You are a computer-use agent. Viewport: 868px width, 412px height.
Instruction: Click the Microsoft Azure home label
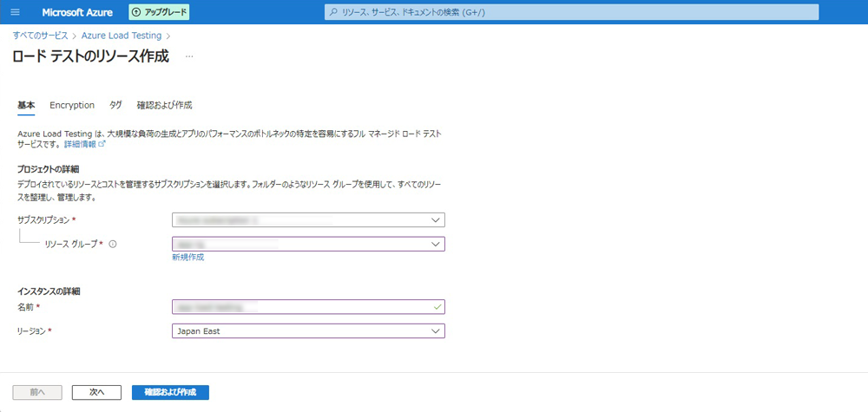78,12
